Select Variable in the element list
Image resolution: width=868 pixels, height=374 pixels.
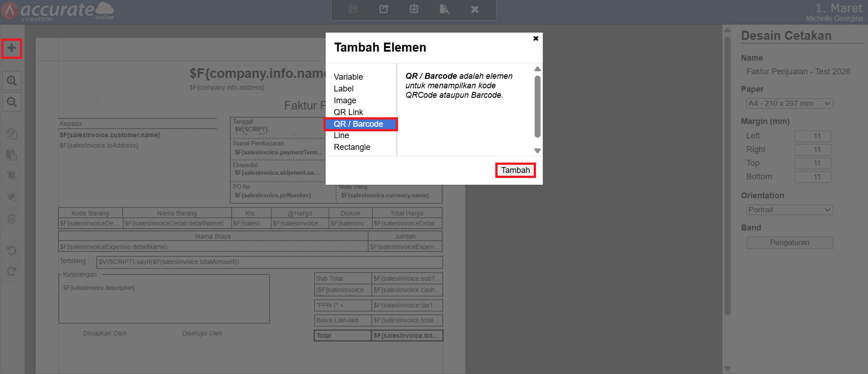tap(348, 77)
